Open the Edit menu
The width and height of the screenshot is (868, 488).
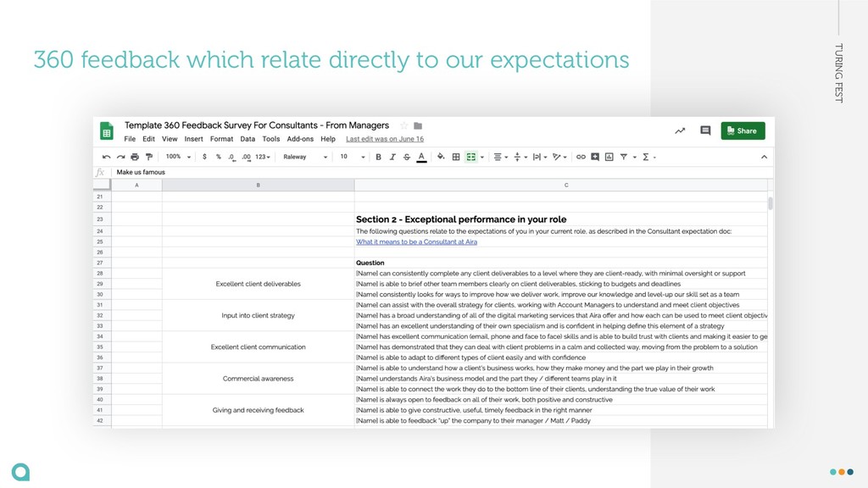tap(148, 139)
